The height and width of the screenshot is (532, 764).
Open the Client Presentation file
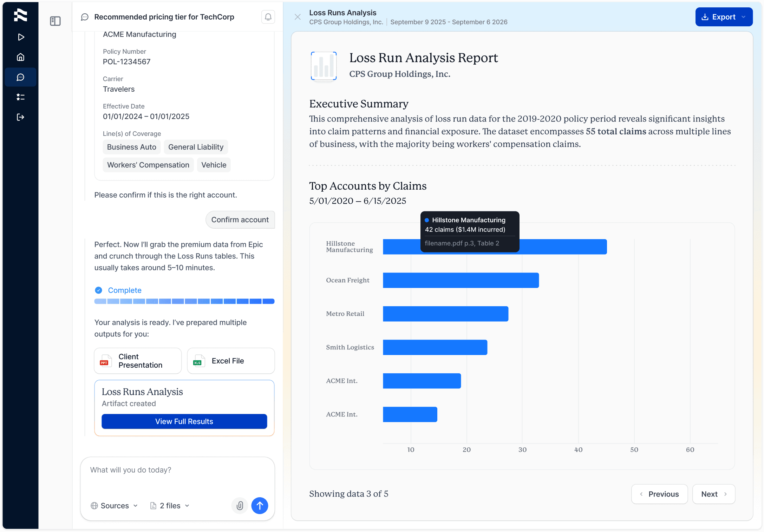pyautogui.click(x=138, y=361)
